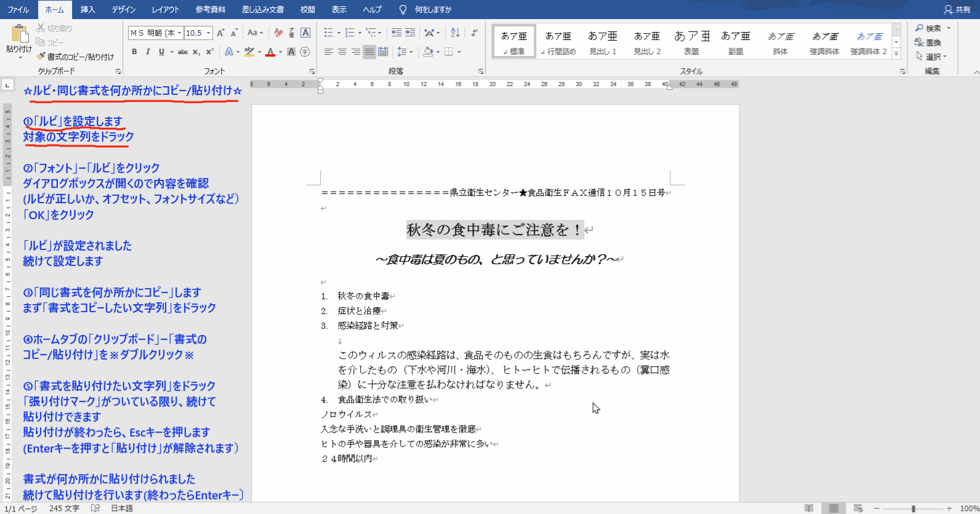Click the 共有 (Share) button
This screenshot has height=514, width=980.
tap(957, 9)
